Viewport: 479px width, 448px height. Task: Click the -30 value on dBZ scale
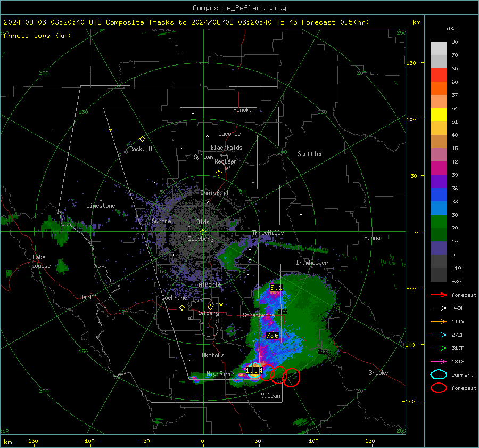(456, 281)
